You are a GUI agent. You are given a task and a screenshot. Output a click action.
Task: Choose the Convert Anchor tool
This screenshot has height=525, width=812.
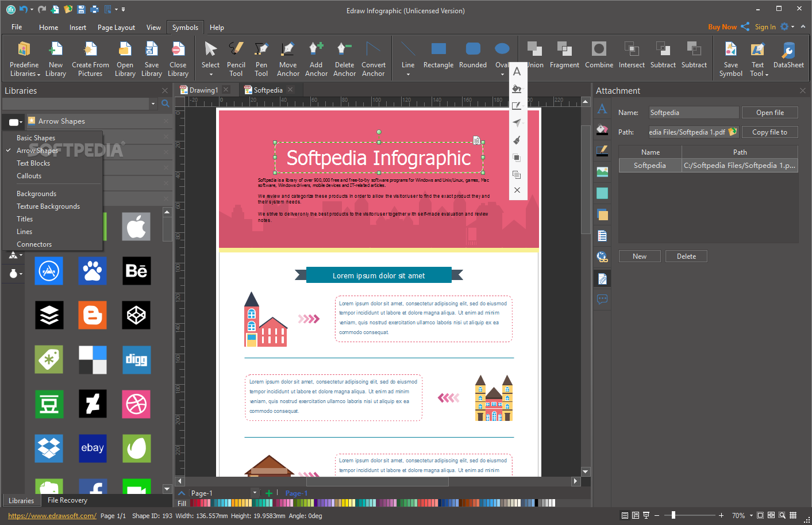[x=374, y=59]
